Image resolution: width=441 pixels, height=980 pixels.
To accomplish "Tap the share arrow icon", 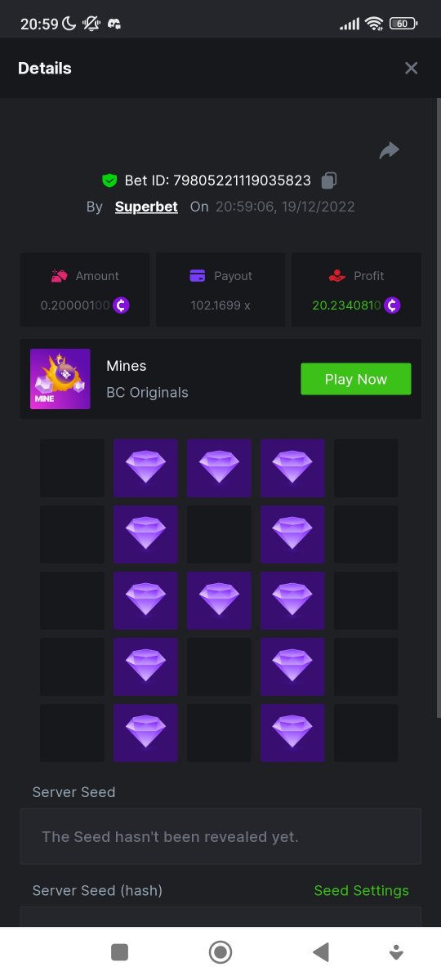I will coord(390,150).
